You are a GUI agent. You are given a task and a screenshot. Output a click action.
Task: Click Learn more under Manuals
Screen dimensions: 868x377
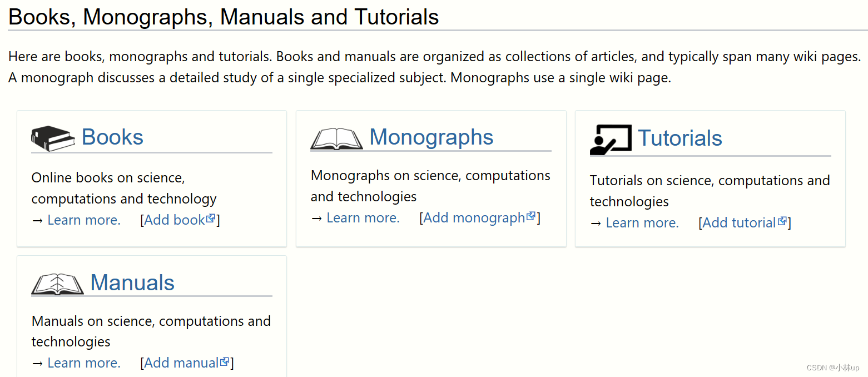(x=83, y=363)
